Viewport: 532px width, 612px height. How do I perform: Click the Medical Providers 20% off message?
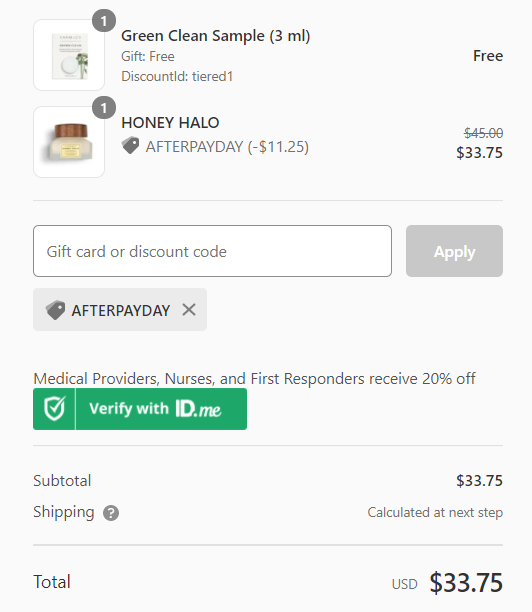(x=254, y=379)
